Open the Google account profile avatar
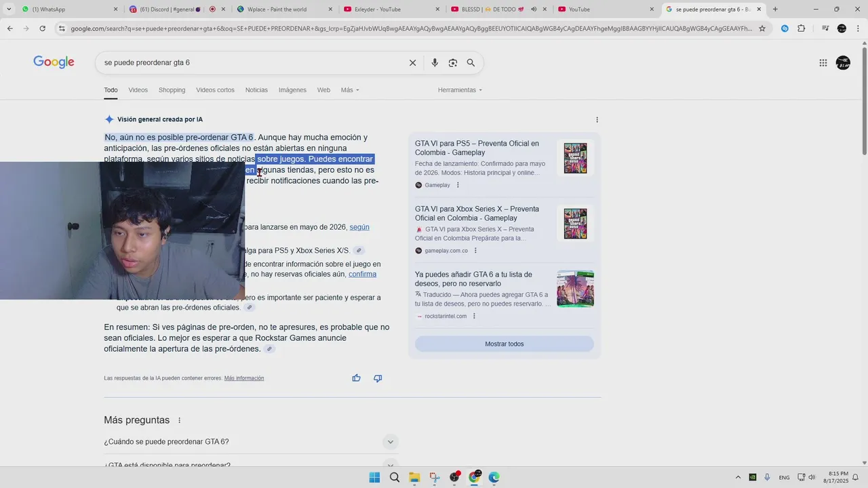Screen dimensions: 868x488 click(843, 62)
